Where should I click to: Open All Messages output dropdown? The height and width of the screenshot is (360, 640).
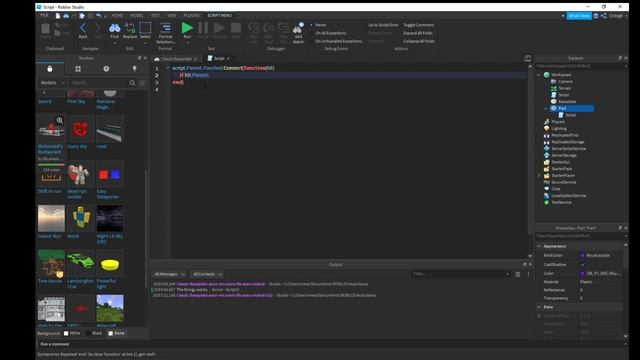pyautogui.click(x=169, y=274)
